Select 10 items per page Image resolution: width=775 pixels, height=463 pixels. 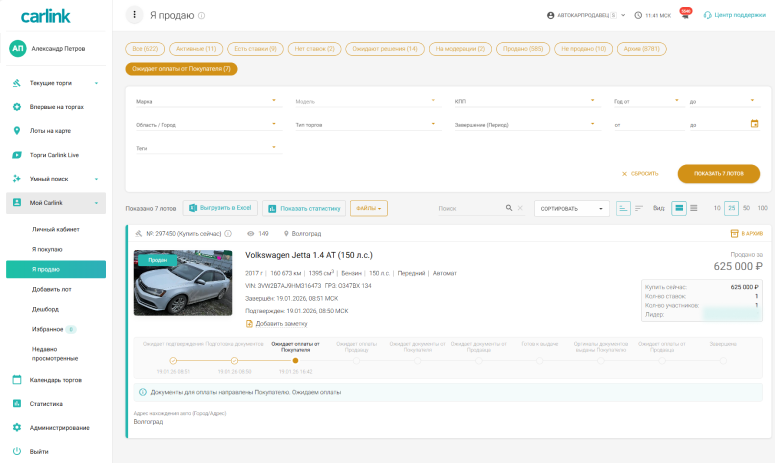[717, 208]
